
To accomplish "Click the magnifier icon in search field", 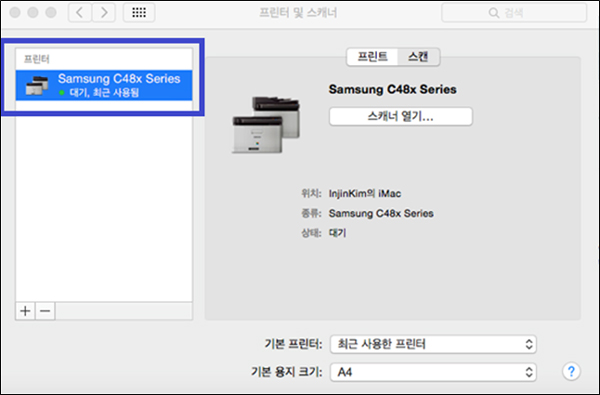I will click(494, 13).
